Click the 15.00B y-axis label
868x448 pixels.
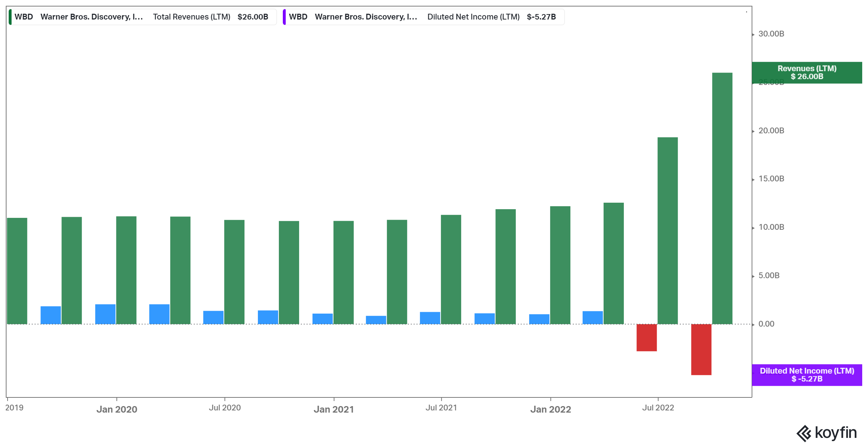771,179
